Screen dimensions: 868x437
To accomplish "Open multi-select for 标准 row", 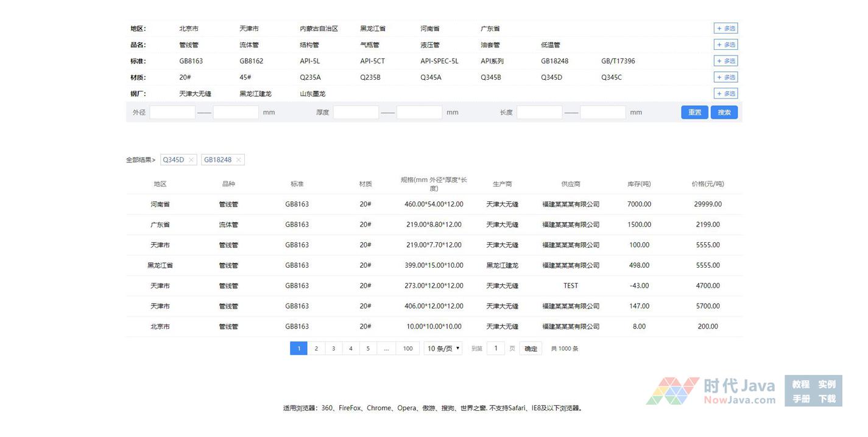I will click(725, 61).
